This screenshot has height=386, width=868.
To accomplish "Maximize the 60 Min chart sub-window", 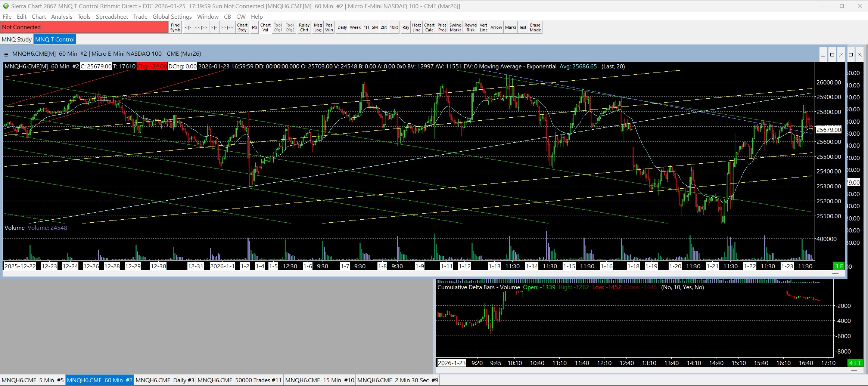I will point(832,55).
